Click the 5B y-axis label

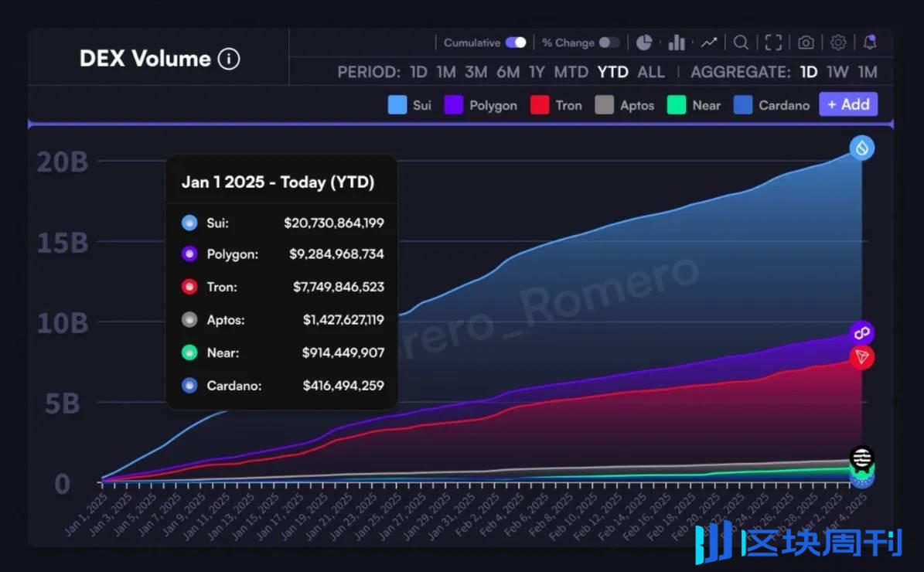[x=63, y=404]
